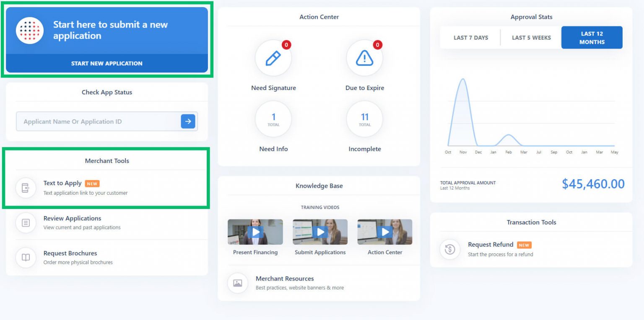Click the Request Brochures book icon
644x320 pixels.
[26, 258]
